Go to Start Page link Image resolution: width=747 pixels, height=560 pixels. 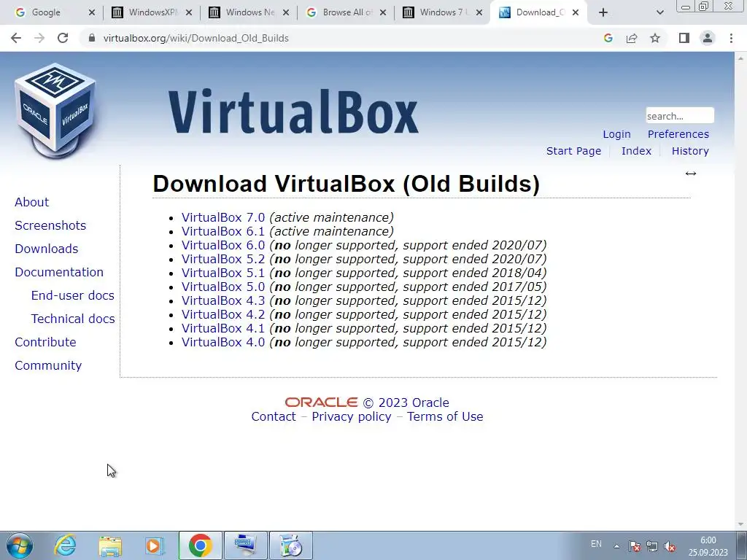click(x=573, y=151)
